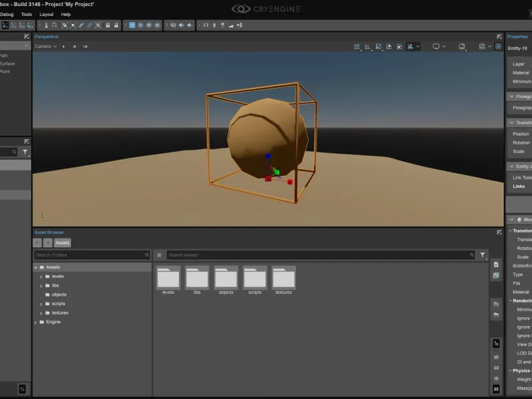Toggle the blue H helpers button in viewport
Image resolution: width=532 pixels, height=399 pixels.
(x=498, y=47)
